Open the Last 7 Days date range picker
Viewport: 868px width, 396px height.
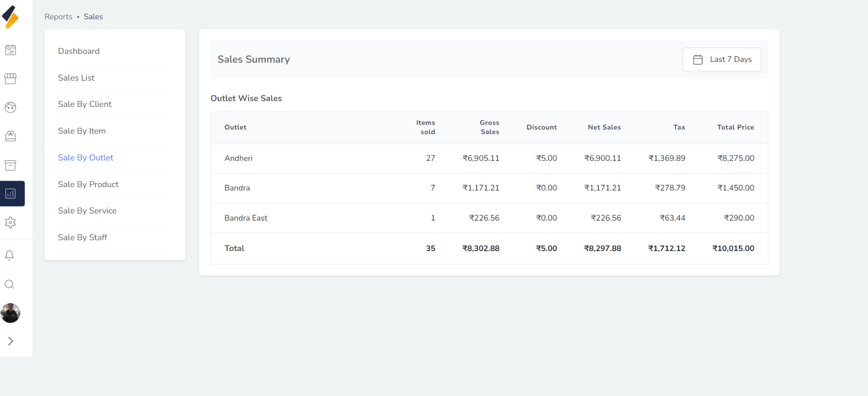click(721, 59)
